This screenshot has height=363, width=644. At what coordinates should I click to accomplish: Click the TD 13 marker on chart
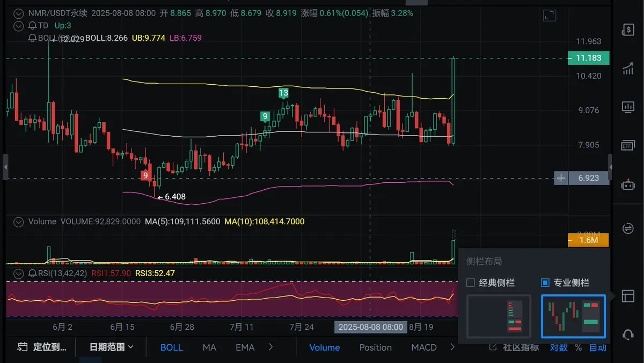(283, 93)
